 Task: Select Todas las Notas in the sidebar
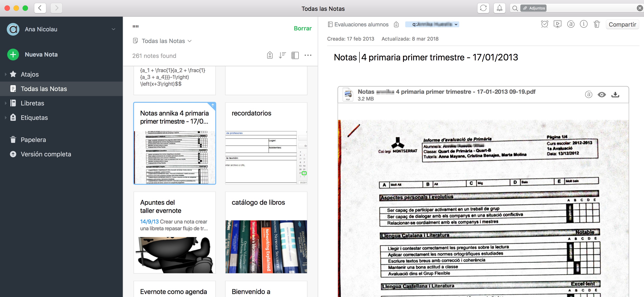click(x=61, y=89)
